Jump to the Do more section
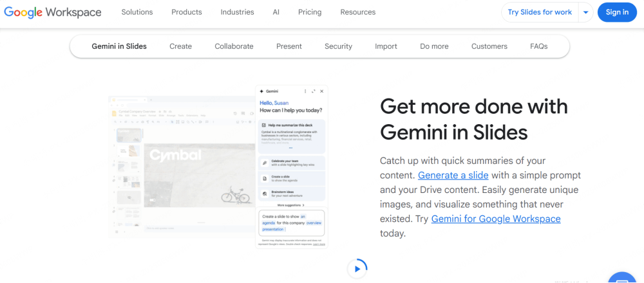Image resolution: width=644 pixels, height=283 pixels. 434,46
